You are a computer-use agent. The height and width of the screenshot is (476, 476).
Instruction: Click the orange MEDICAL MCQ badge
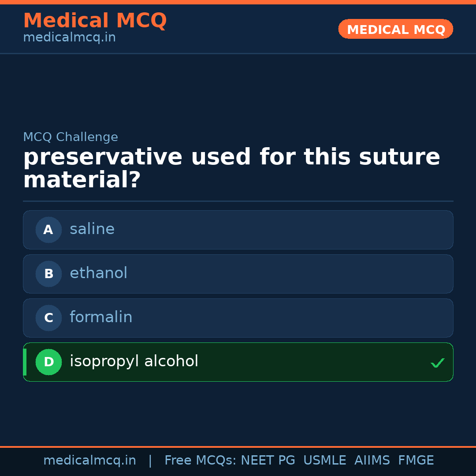(395, 29)
